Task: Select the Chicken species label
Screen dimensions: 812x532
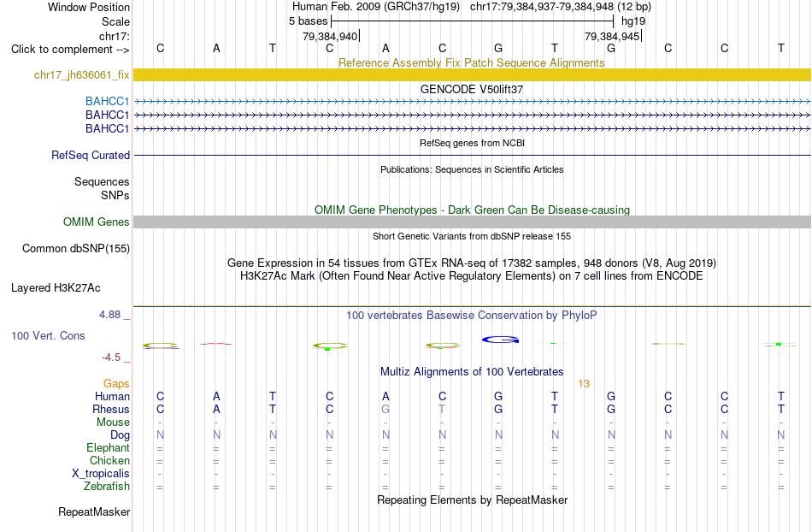Action: [x=109, y=460]
